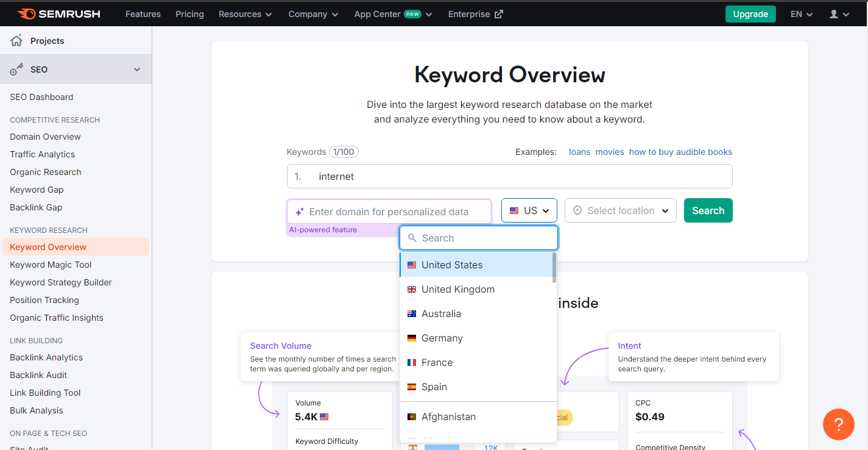Open Keyword Strategy Builder
Viewport: 868px width, 450px height.
pos(61,282)
